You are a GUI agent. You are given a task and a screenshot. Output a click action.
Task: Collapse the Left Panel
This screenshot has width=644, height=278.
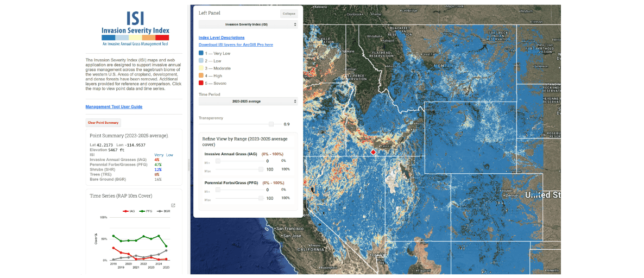pos(289,14)
